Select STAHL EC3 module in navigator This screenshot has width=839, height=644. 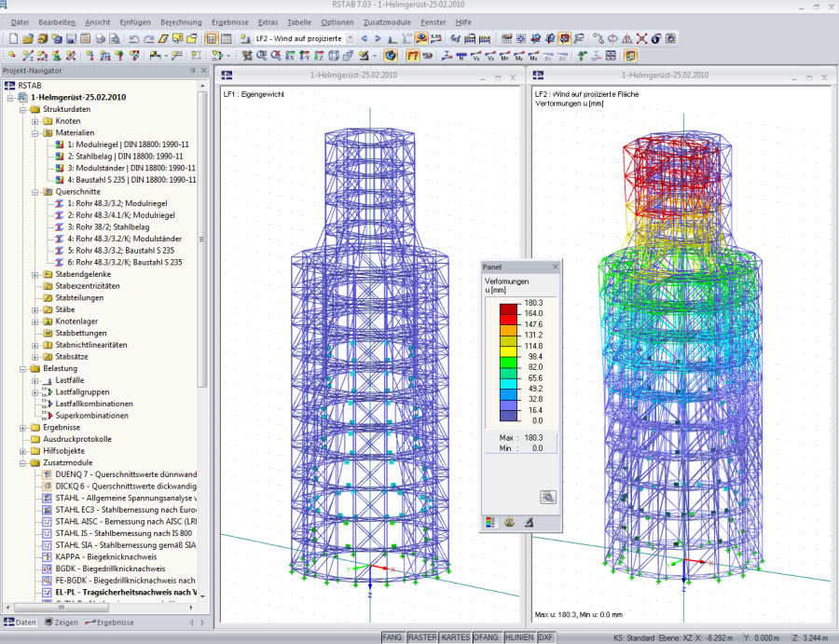[x=126, y=510]
